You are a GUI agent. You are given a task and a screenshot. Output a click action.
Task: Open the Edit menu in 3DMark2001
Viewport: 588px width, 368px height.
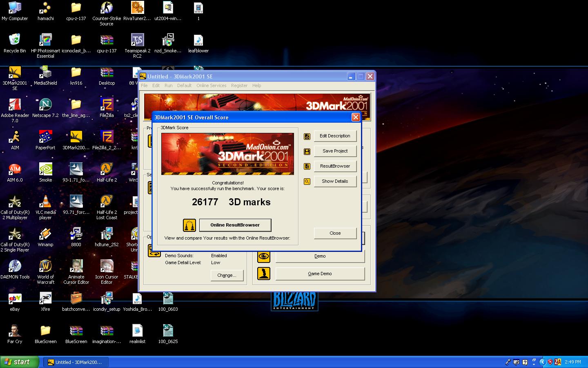pos(156,85)
